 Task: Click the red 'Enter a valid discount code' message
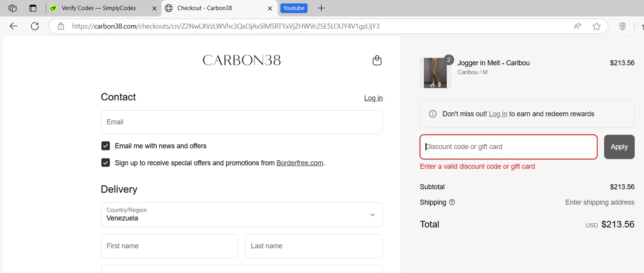click(477, 166)
